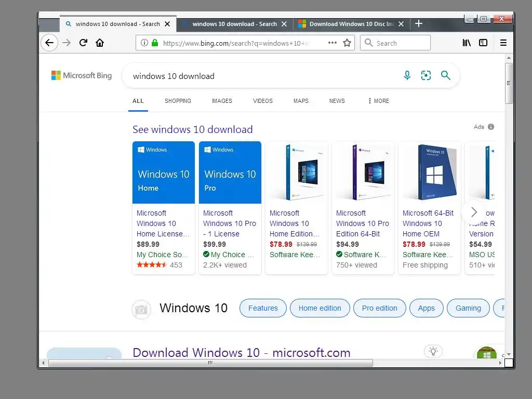Close the second windows 10 download tab

pos(284,24)
